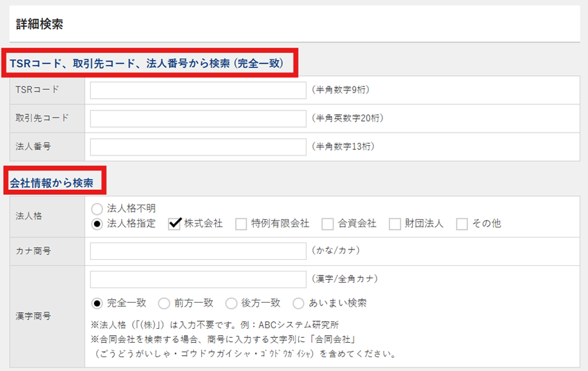Check the その他 checkbox

(x=462, y=224)
